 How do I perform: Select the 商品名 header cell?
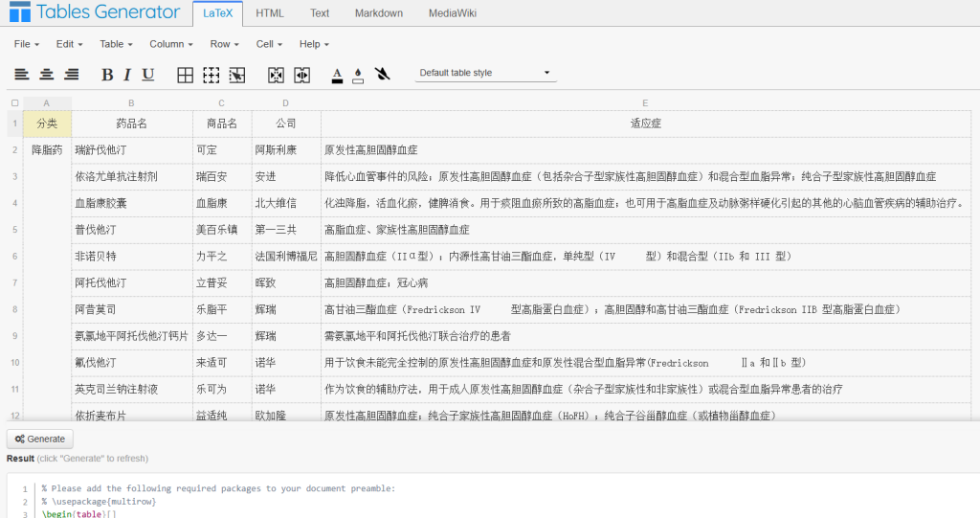[222, 124]
